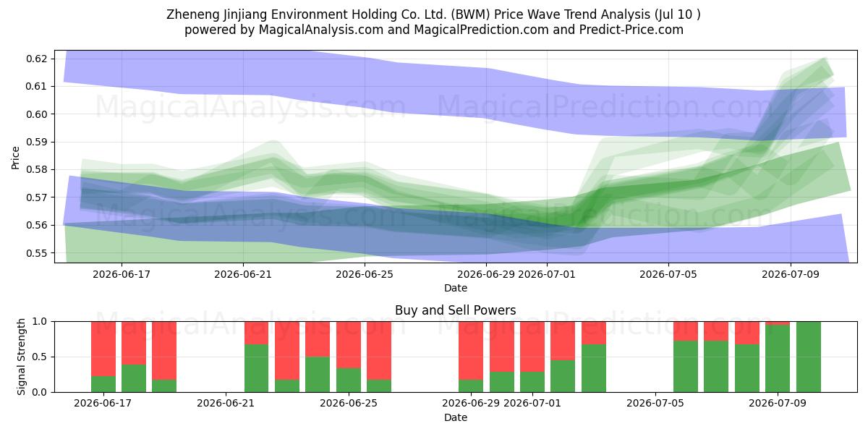The width and height of the screenshot is (868, 434).
Task: Click the 2026-06-25 date under the Buy/Sell chart
Action: click(x=349, y=404)
